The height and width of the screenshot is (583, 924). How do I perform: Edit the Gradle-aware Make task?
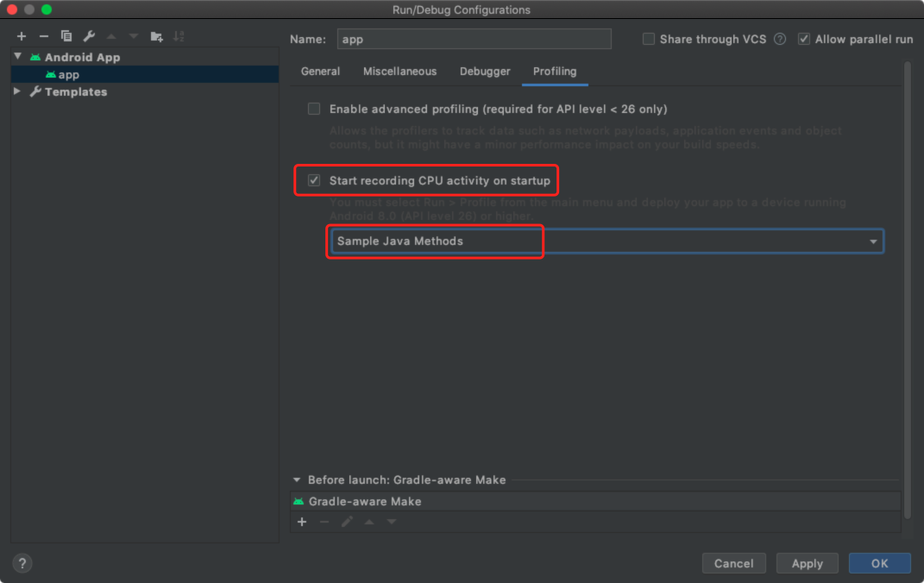click(347, 522)
